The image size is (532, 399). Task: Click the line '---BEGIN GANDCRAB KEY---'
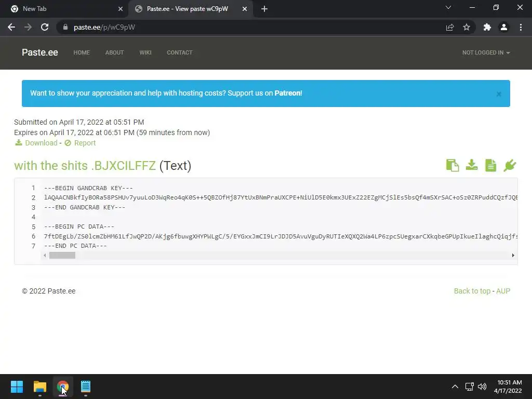click(x=88, y=188)
